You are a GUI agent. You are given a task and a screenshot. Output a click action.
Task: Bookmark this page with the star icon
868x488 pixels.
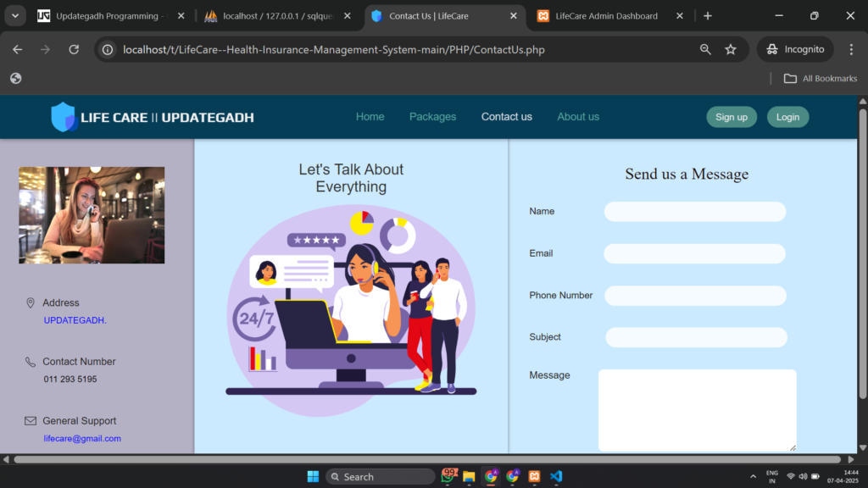(731, 49)
